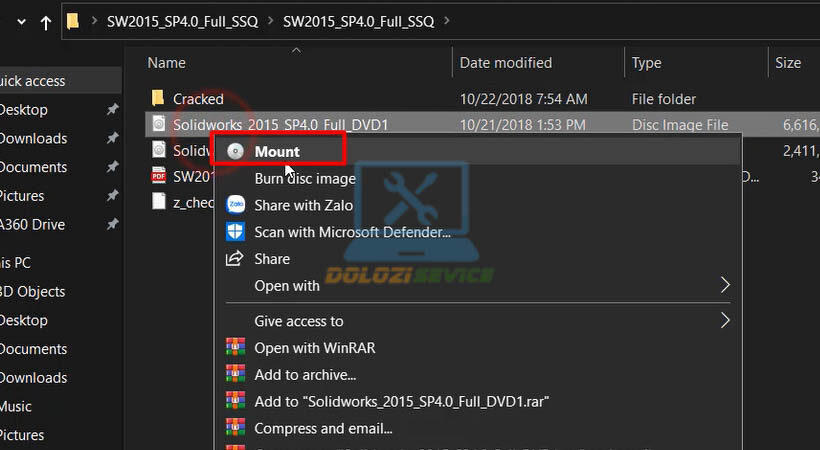This screenshot has height=450, width=820.
Task: Click WinRAR icon next to Add to archive
Action: pyautogui.click(x=236, y=374)
